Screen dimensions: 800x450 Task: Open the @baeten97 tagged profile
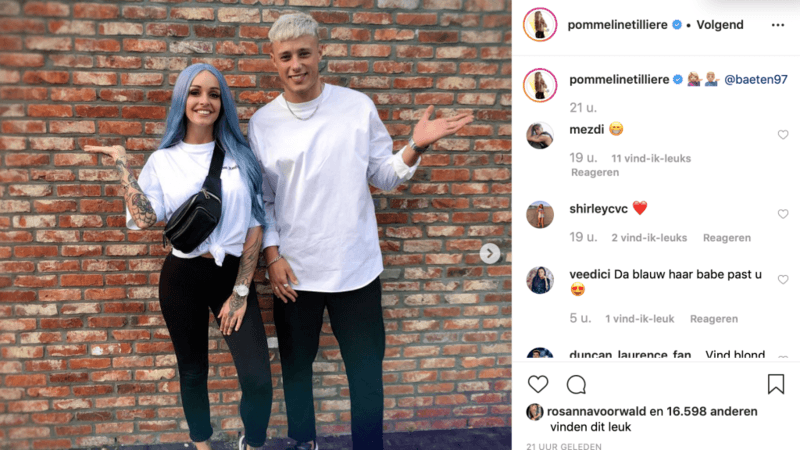[756, 80]
